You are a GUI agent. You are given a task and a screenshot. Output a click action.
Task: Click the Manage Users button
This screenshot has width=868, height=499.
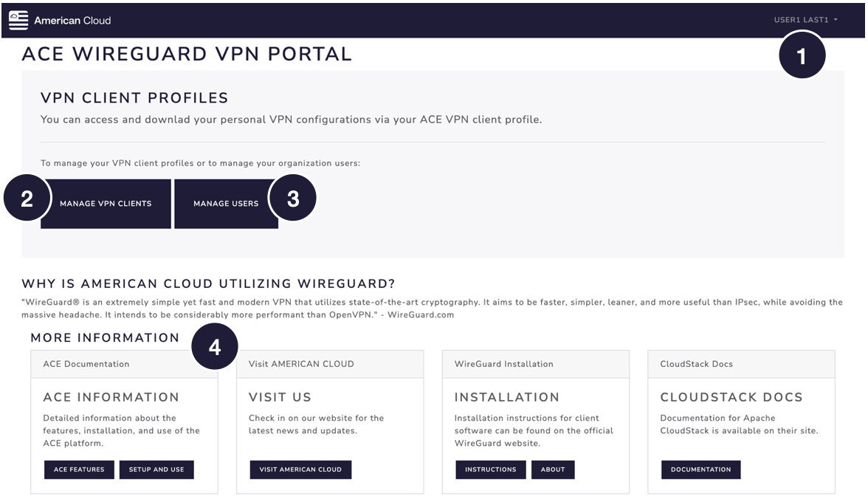[x=226, y=204]
